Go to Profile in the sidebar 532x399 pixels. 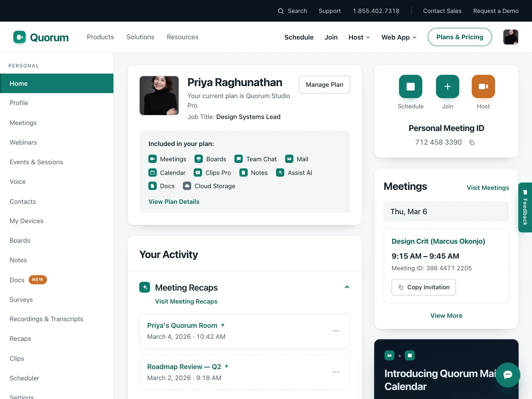(x=57, y=103)
